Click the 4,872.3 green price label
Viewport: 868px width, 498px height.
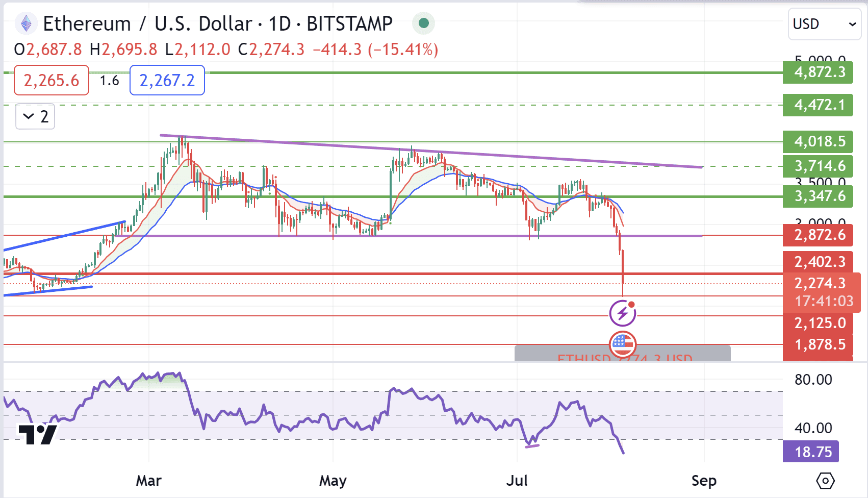click(818, 72)
